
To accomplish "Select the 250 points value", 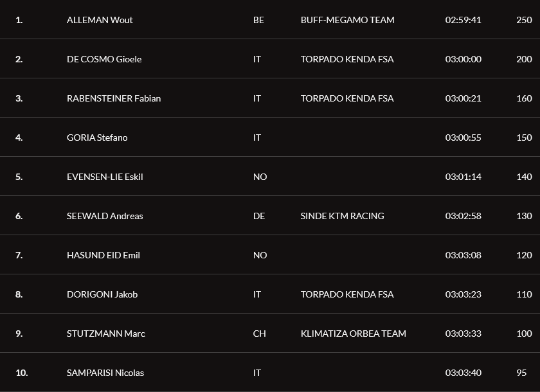I will (524, 20).
